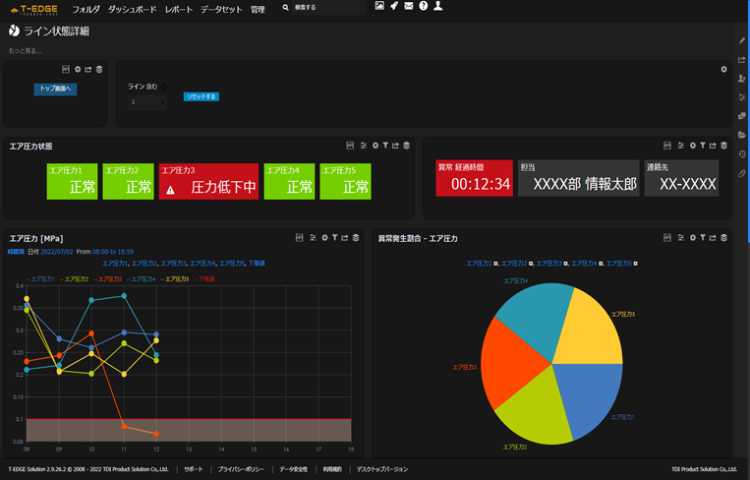Click the search input field in the top bar
Screen dimensions: 750x480
(329, 8)
